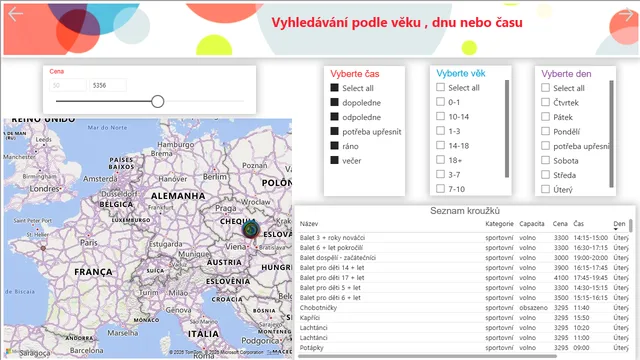Select the Chobotničky row
Image resolution: width=640 pixels, height=360 pixels.
[464, 308]
